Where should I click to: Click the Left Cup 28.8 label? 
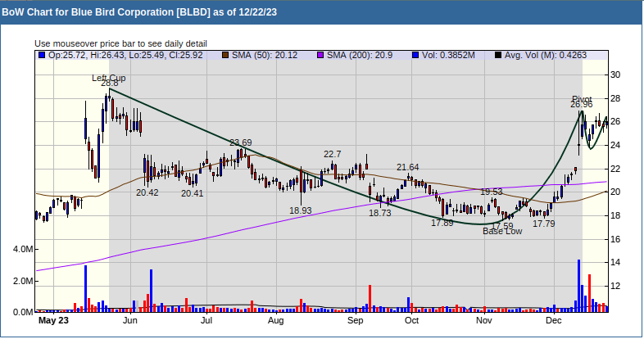109,80
